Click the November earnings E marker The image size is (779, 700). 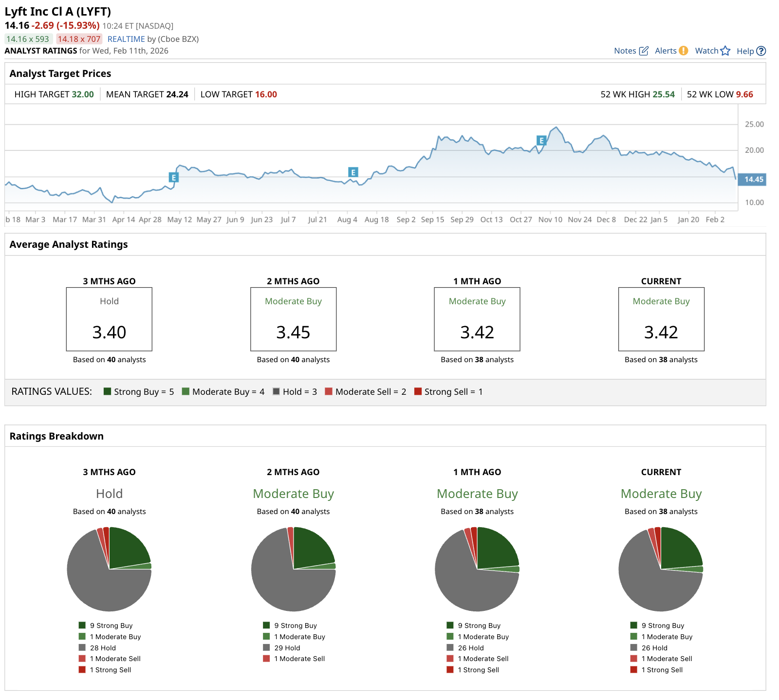point(541,140)
